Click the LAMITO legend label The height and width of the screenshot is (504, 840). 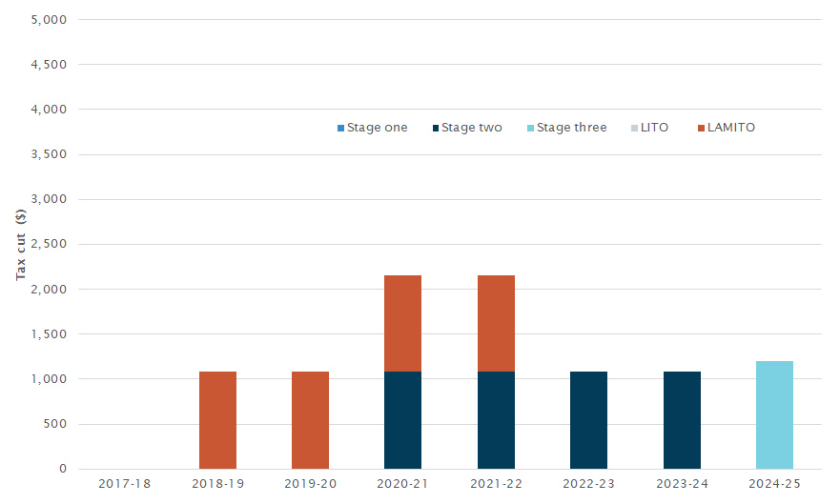(731, 128)
